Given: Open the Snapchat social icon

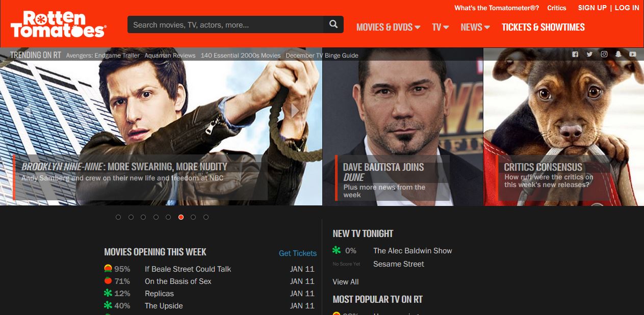Looking at the screenshot, I should (619, 55).
